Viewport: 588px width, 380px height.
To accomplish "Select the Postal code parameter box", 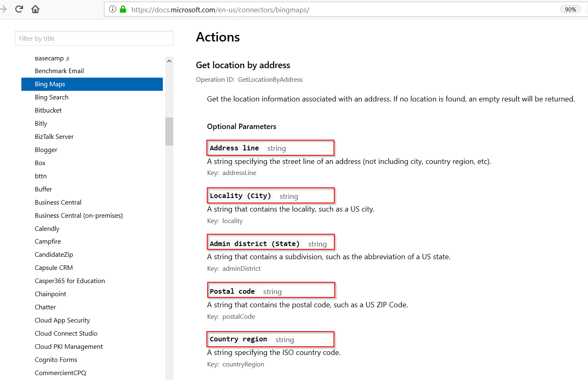I will pos(271,290).
